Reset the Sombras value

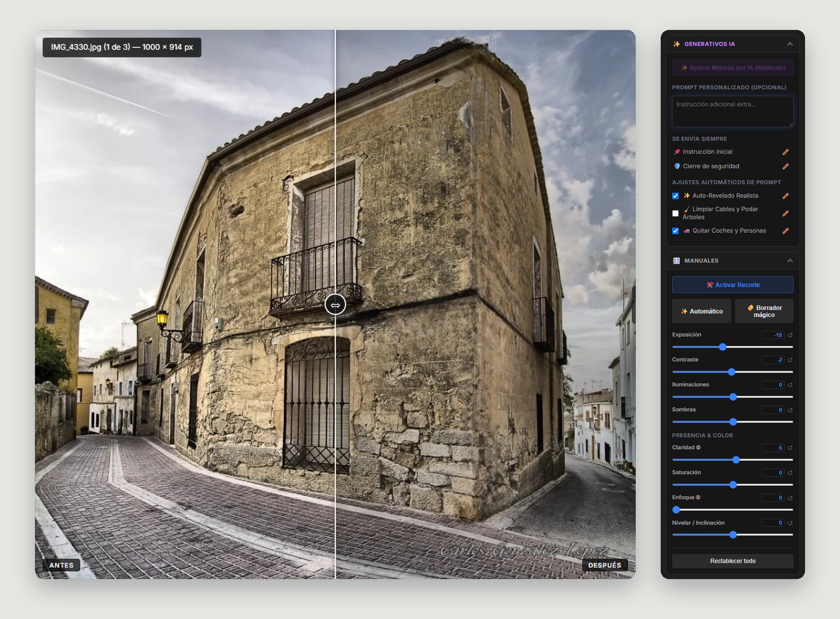point(790,410)
